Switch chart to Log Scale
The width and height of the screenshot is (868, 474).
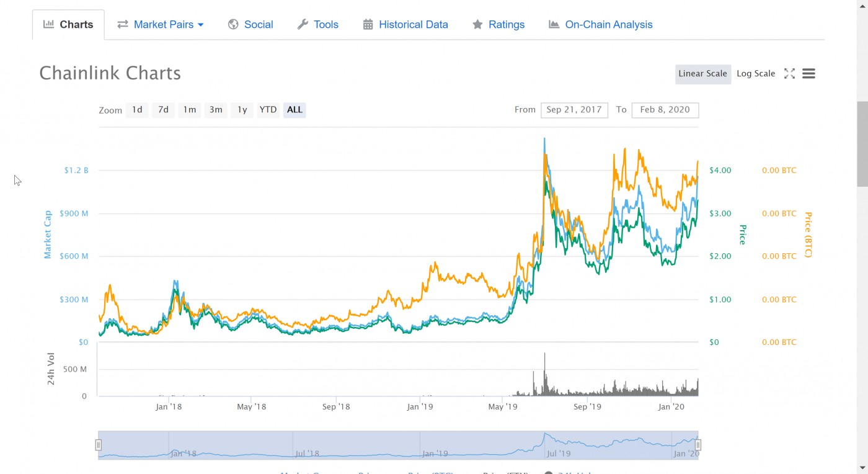click(756, 74)
